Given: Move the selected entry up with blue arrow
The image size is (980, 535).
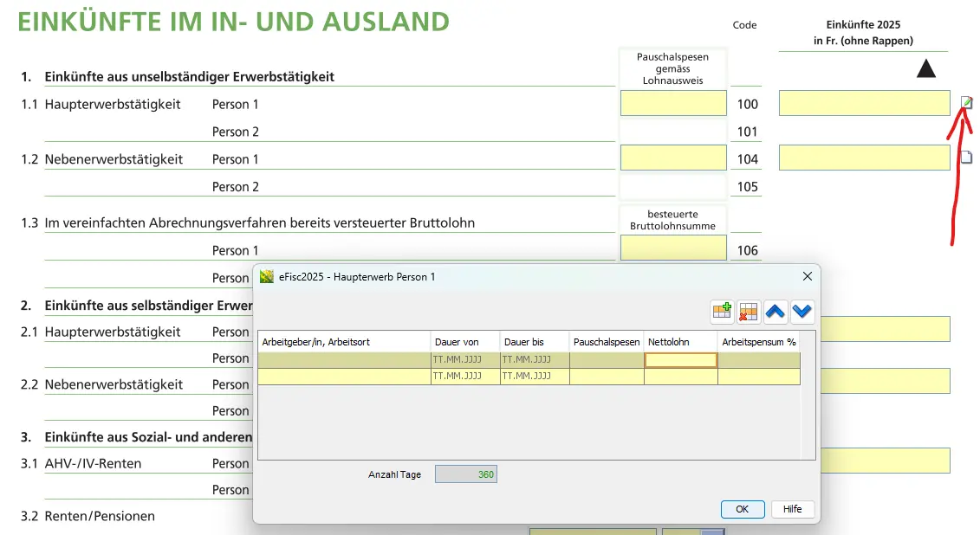Looking at the screenshot, I should point(776,312).
